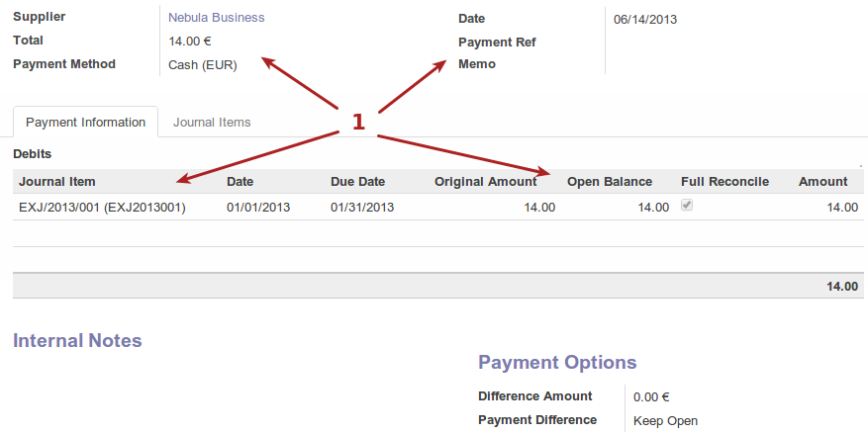Screen dimensions: 868x434
Task: Sort by the Due Date column header
Action: [357, 182]
